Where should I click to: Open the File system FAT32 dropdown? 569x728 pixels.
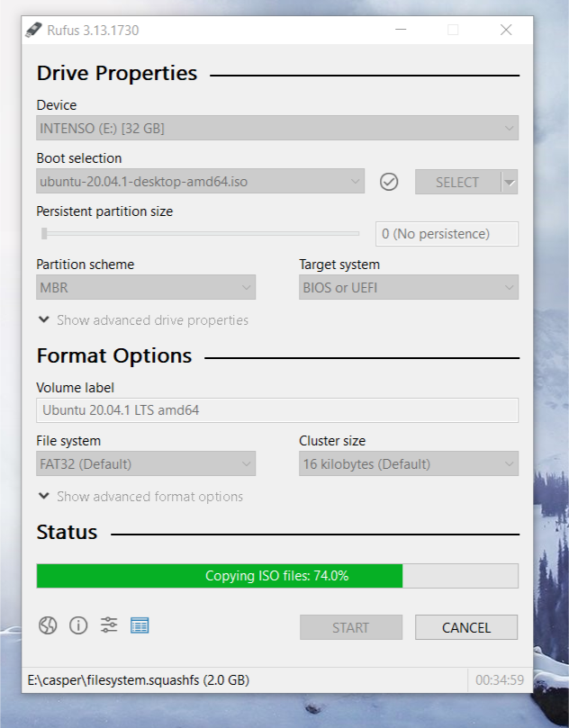[146, 463]
